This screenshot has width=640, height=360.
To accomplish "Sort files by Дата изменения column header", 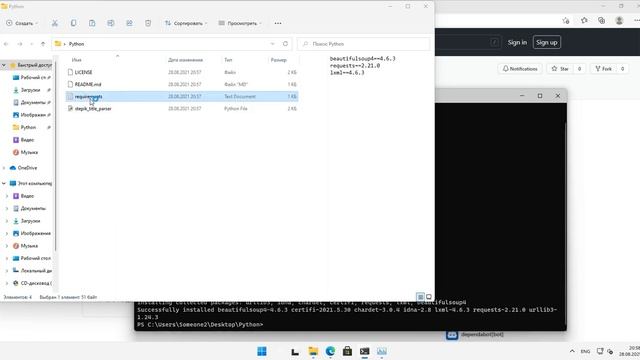I will (185, 60).
